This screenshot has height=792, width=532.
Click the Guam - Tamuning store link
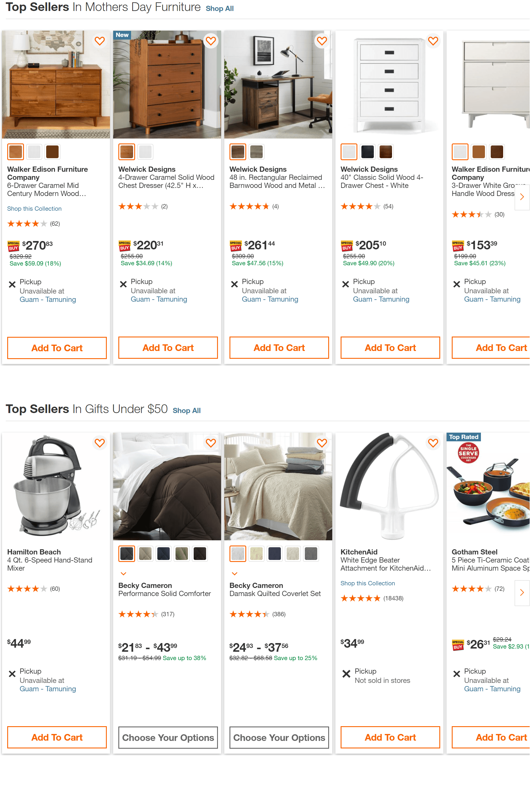(x=48, y=300)
